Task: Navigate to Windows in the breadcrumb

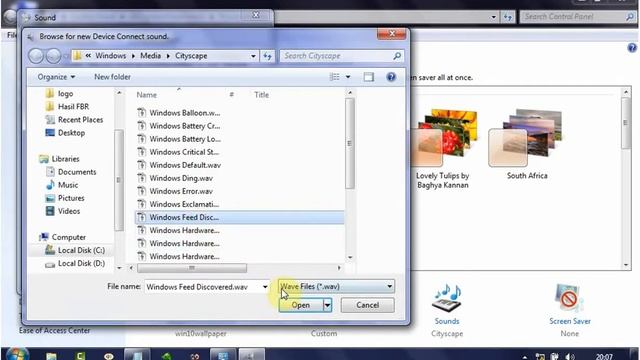Action: pos(111,56)
